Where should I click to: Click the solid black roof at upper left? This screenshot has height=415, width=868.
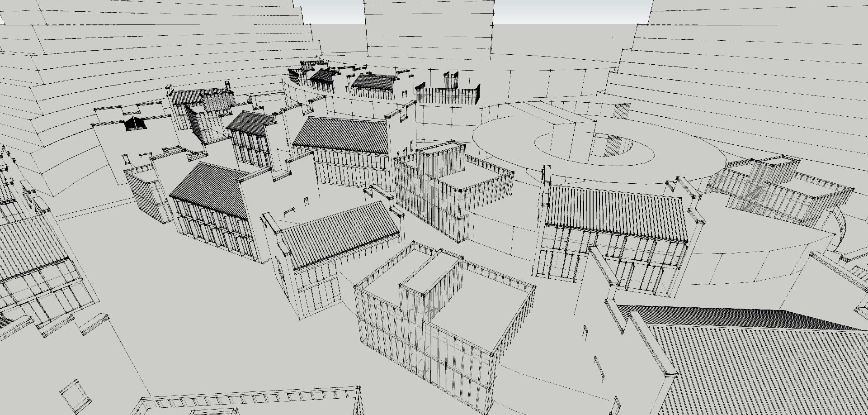134,124
